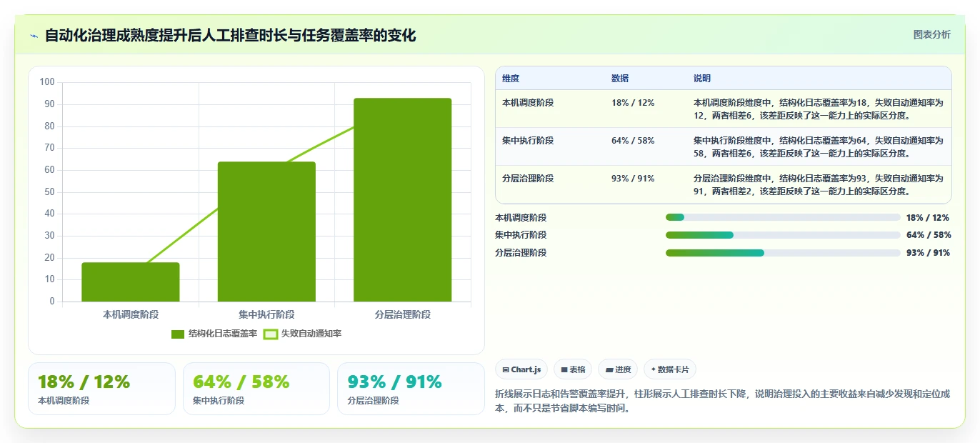
Task: Click the chart bar for 本机调度阶段
Action: click(x=131, y=282)
